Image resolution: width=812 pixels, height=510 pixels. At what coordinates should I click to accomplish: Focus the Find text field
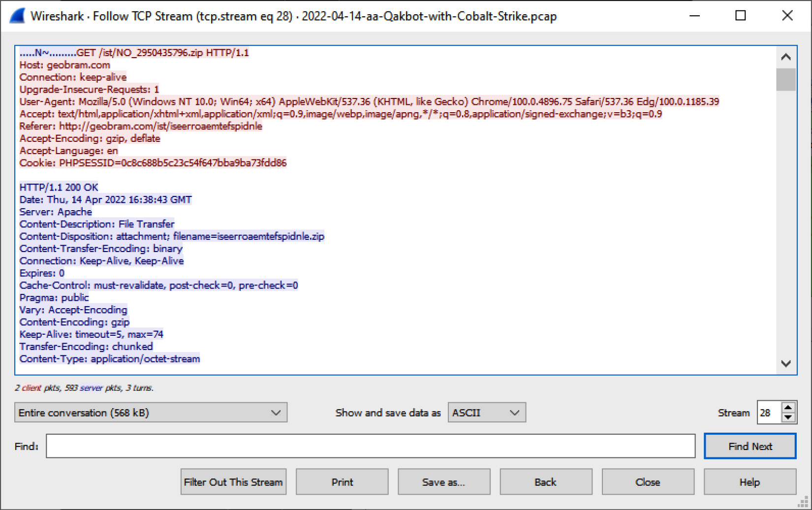point(371,446)
